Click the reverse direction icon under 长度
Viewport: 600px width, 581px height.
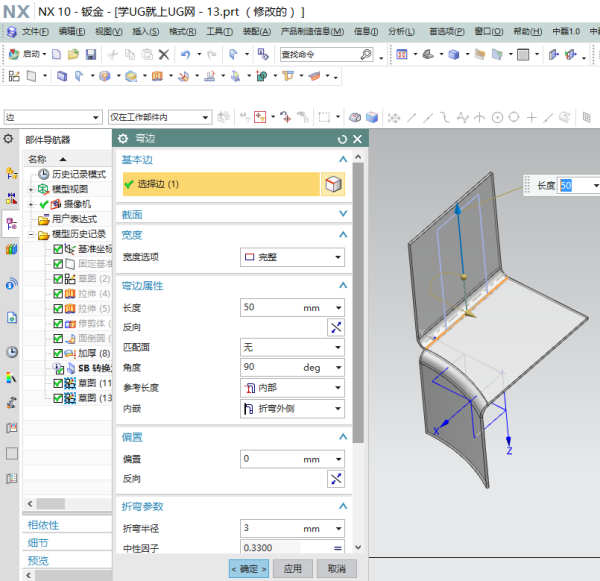coord(335,327)
